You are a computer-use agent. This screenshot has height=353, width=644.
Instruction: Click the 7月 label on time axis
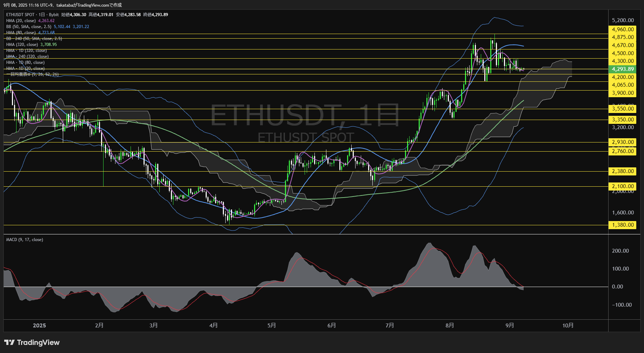click(x=390, y=326)
